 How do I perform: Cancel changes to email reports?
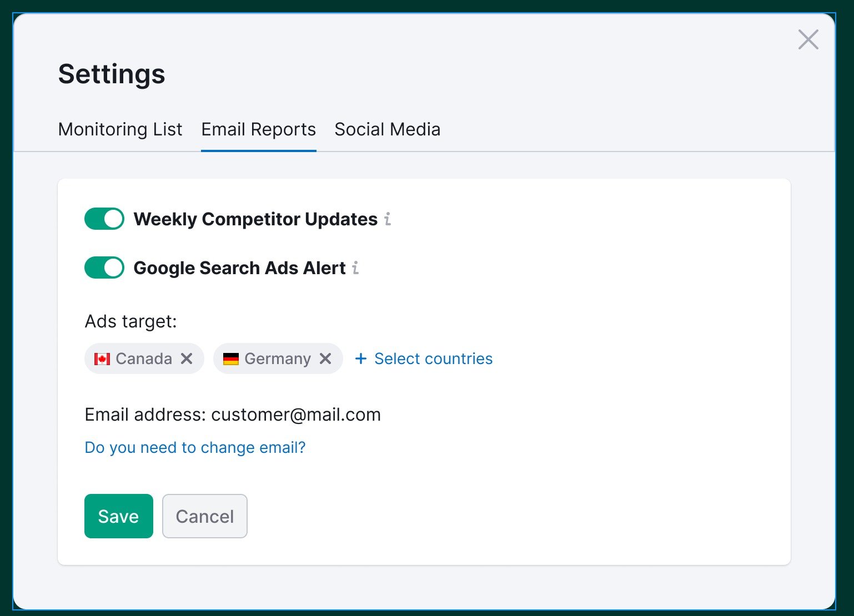(x=204, y=516)
